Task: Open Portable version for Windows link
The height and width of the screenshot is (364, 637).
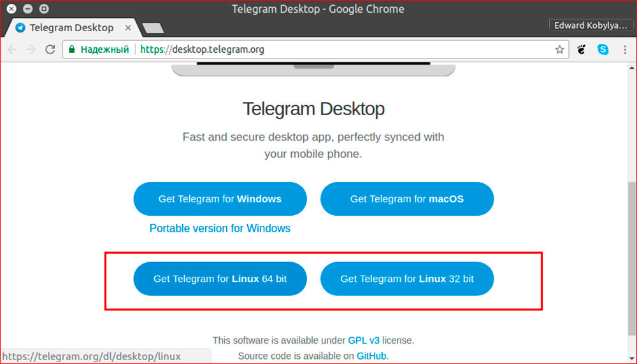Action: click(220, 228)
